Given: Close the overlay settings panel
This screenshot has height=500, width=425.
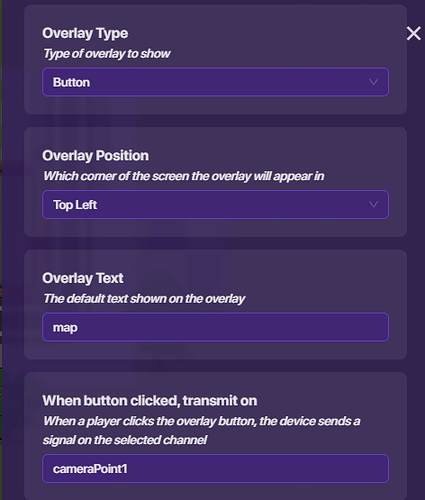Looking at the screenshot, I should click(413, 34).
